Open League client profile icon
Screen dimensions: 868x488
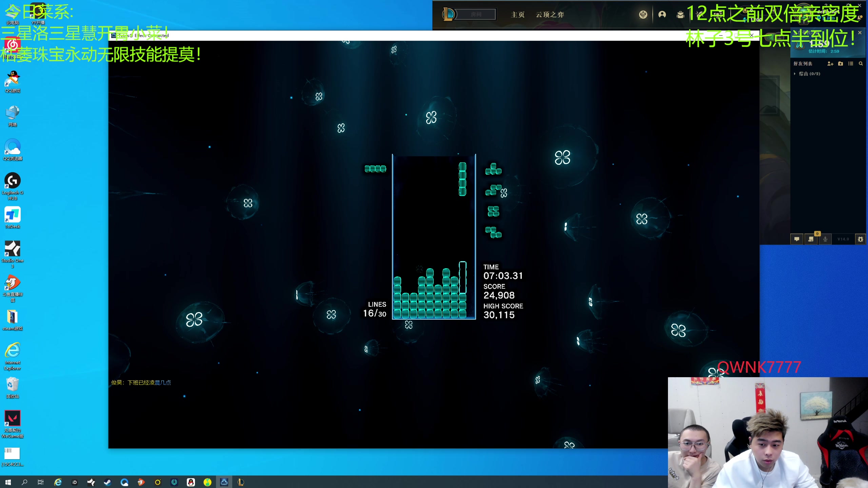coord(662,14)
